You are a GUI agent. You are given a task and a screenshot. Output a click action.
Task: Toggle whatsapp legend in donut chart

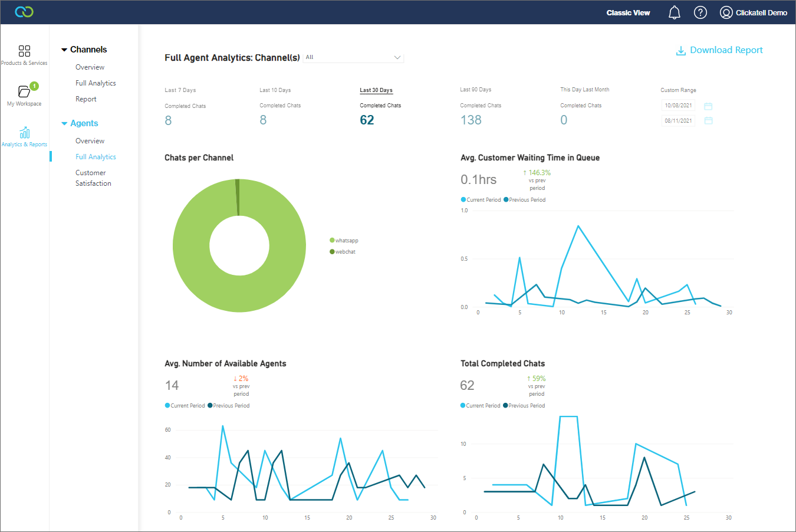(x=346, y=241)
